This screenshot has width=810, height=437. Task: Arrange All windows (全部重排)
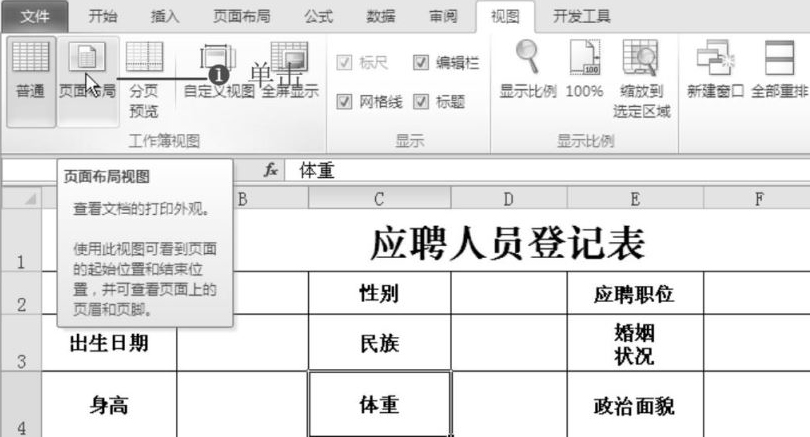pos(779,70)
